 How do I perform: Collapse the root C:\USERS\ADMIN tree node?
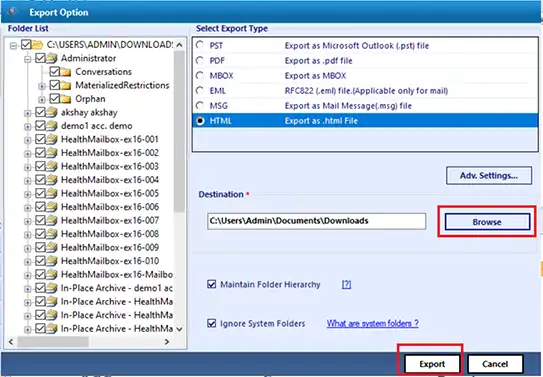13,45
